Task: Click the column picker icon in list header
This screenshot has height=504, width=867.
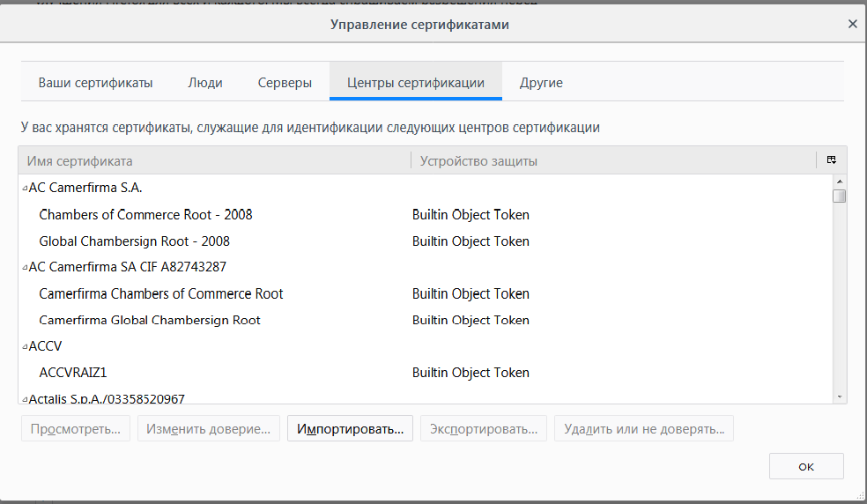Action: [831, 160]
